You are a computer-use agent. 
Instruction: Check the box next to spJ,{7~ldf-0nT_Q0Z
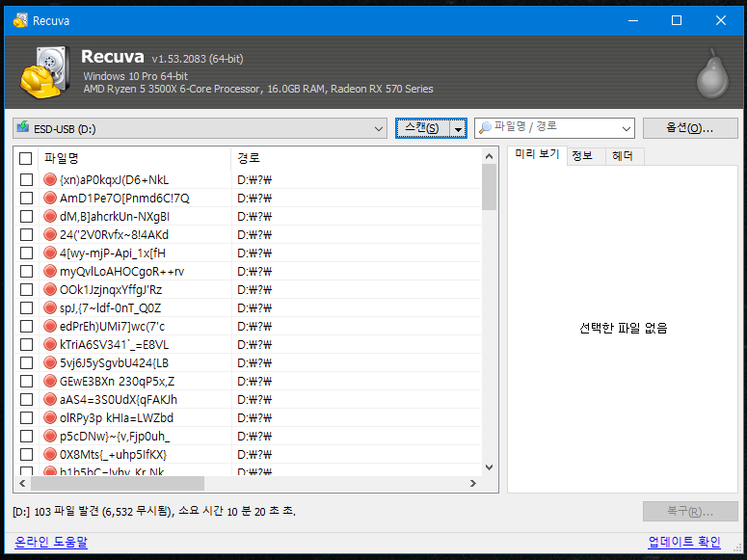pyautogui.click(x=27, y=307)
